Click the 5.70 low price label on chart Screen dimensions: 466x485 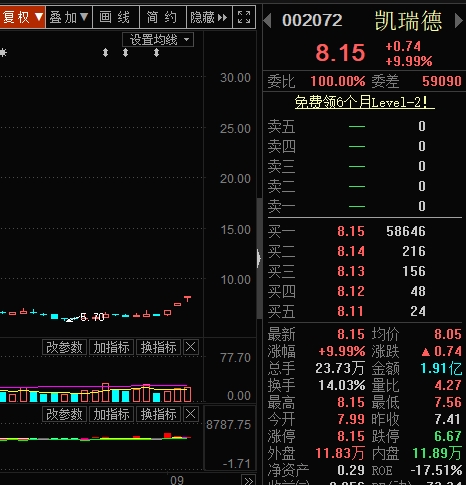(x=92, y=317)
